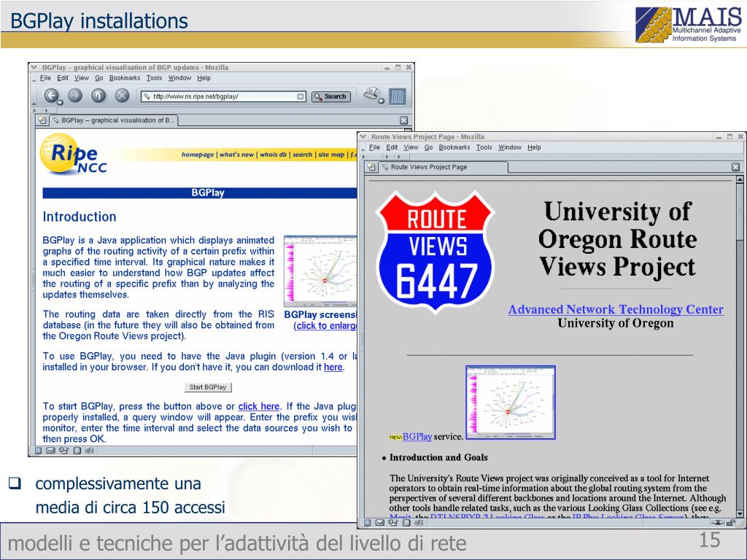This screenshot has height=560, width=747.
Task: Close the BGPlay tab with the X
Action: [x=403, y=120]
